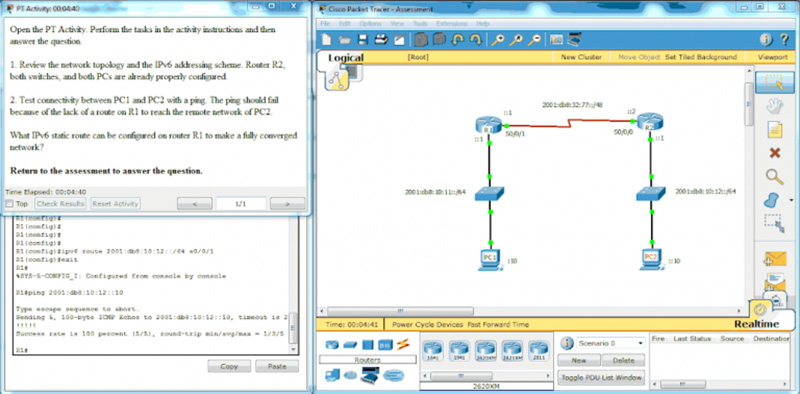Save the activity with the floppy disk icon
The height and width of the screenshot is (394, 800).
363,40
